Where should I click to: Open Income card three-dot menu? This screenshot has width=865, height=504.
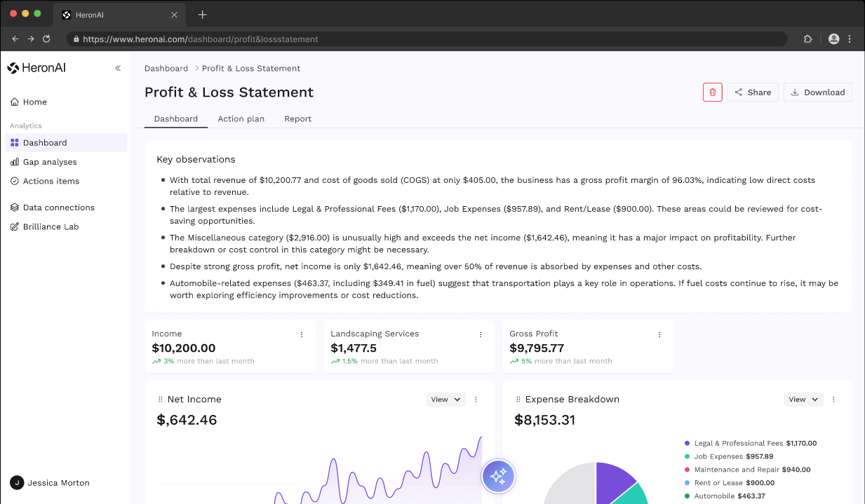click(302, 334)
